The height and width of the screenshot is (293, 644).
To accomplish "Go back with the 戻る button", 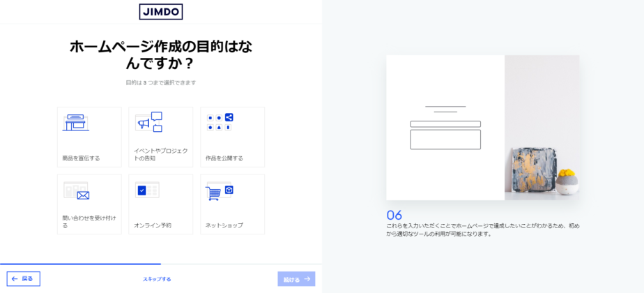I will coord(24,279).
